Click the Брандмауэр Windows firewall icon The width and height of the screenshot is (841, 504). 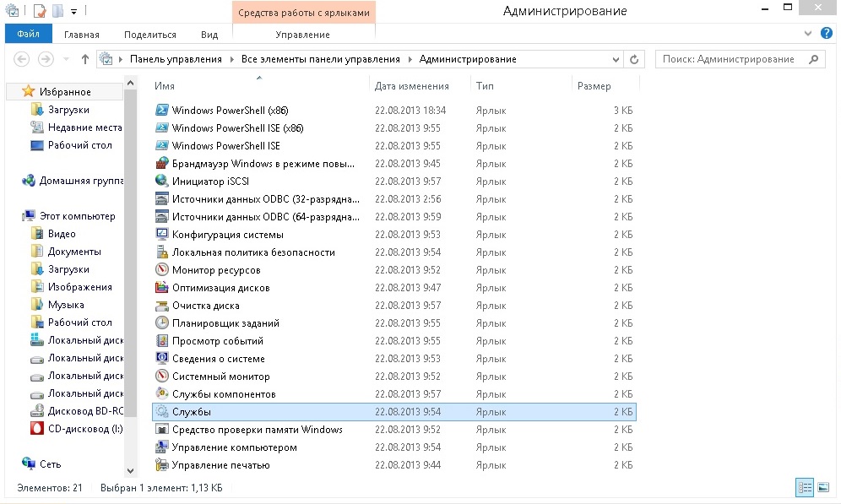161,163
